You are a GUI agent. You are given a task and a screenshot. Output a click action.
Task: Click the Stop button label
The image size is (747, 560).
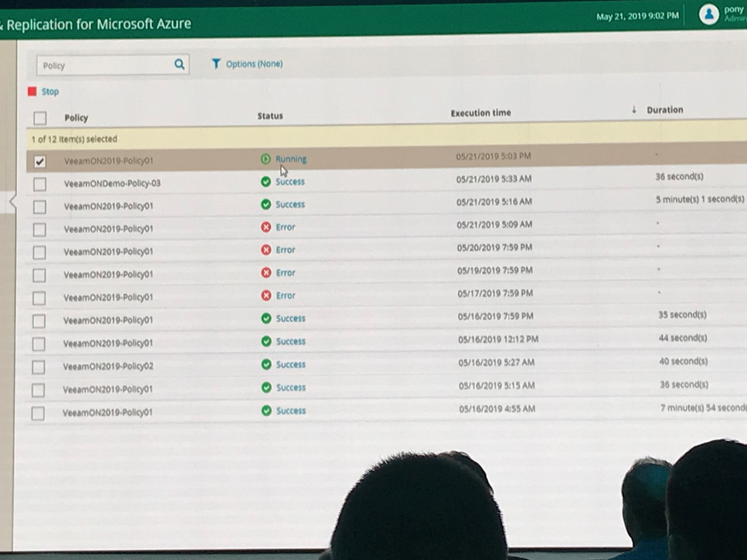pyautogui.click(x=50, y=92)
